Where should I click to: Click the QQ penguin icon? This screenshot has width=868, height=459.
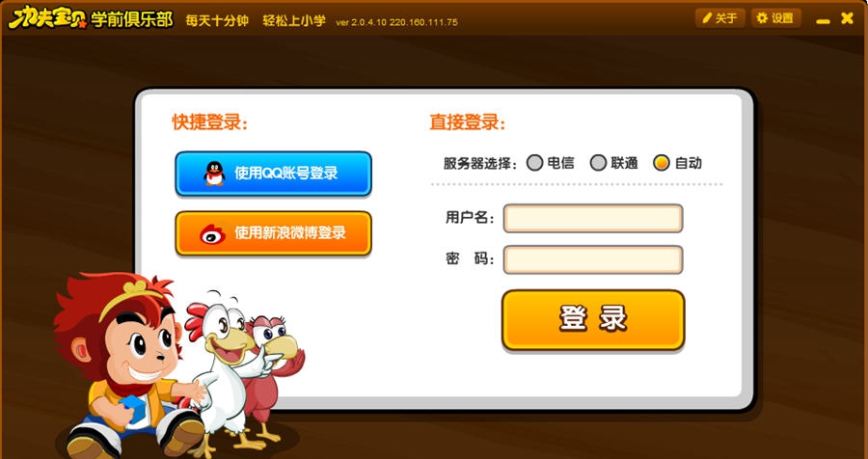[214, 174]
